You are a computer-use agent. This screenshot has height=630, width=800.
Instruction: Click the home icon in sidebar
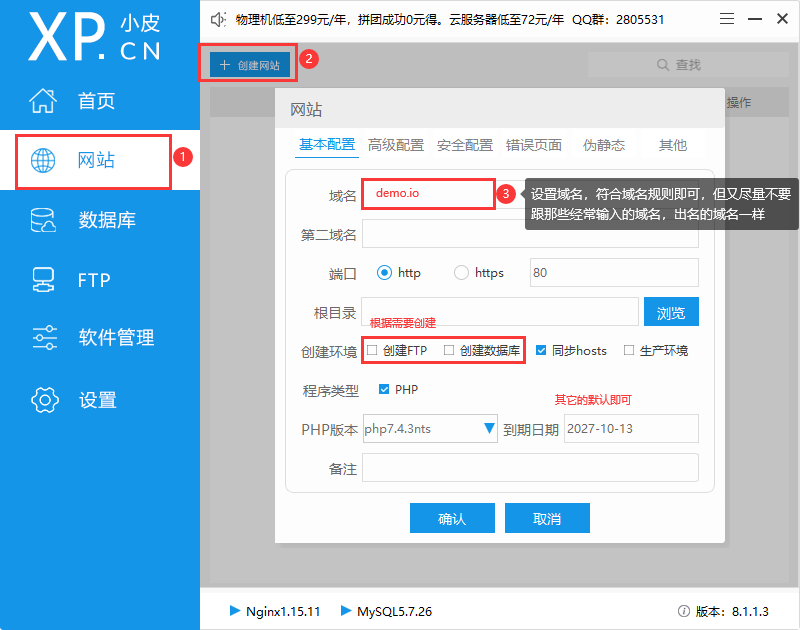(x=43, y=100)
